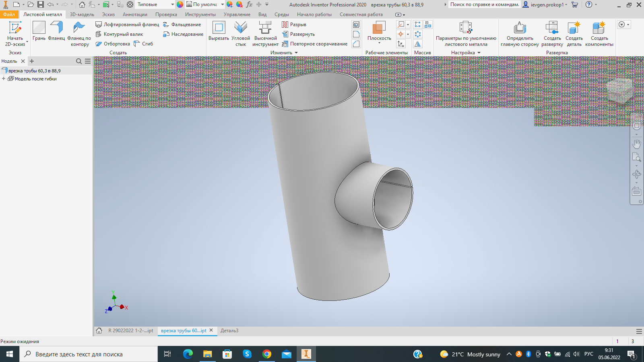Close the врезка трубы document tab
This screenshot has width=644, height=362.
[211, 330]
